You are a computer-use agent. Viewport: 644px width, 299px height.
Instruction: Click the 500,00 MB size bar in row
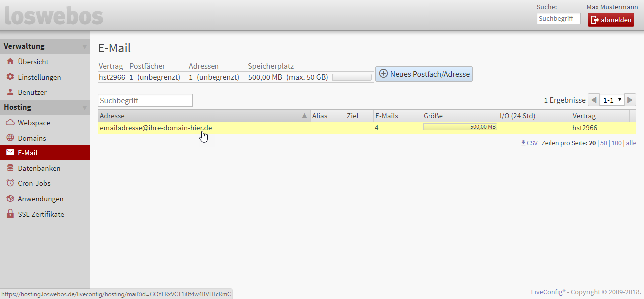point(459,127)
